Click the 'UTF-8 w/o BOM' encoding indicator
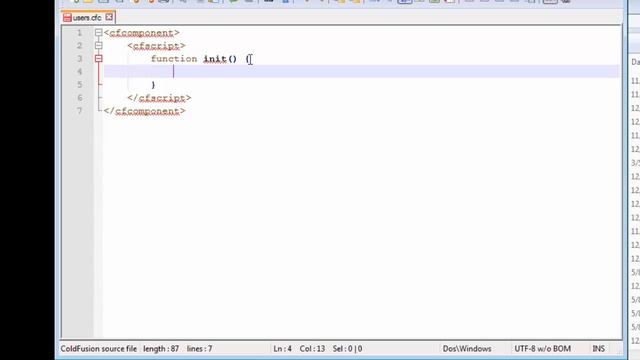The image size is (640, 360). click(542, 349)
